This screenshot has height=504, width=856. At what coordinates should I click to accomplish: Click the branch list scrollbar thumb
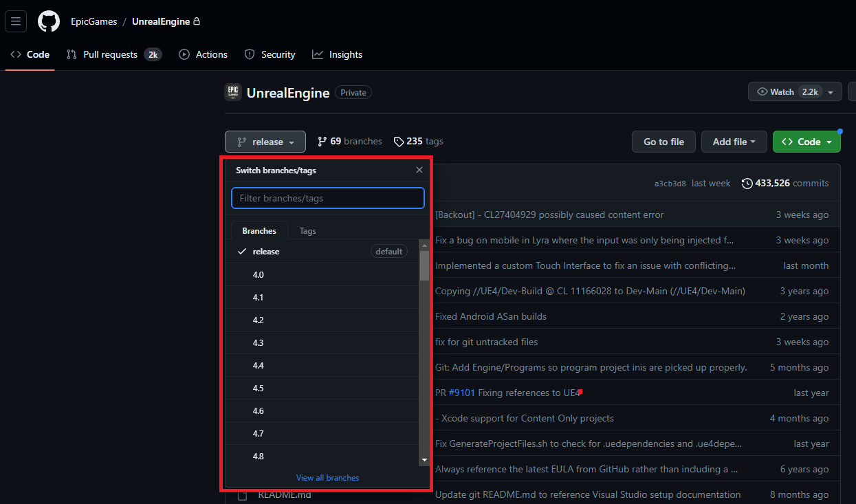[x=424, y=265]
